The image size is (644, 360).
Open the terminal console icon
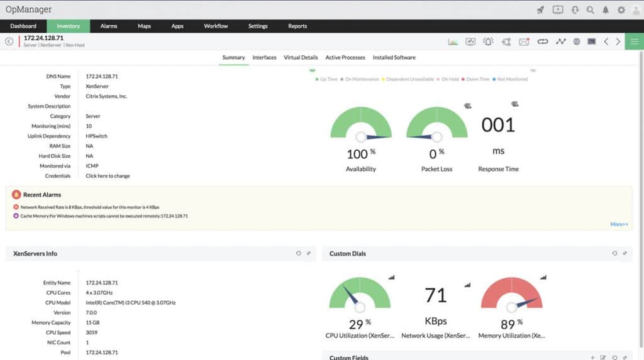tap(591, 41)
